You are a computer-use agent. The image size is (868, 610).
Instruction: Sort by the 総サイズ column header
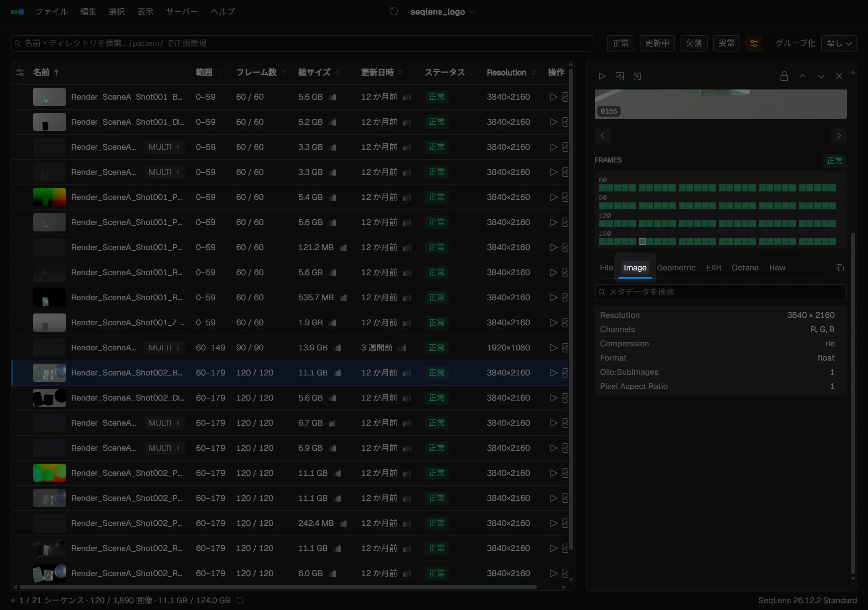[318, 72]
